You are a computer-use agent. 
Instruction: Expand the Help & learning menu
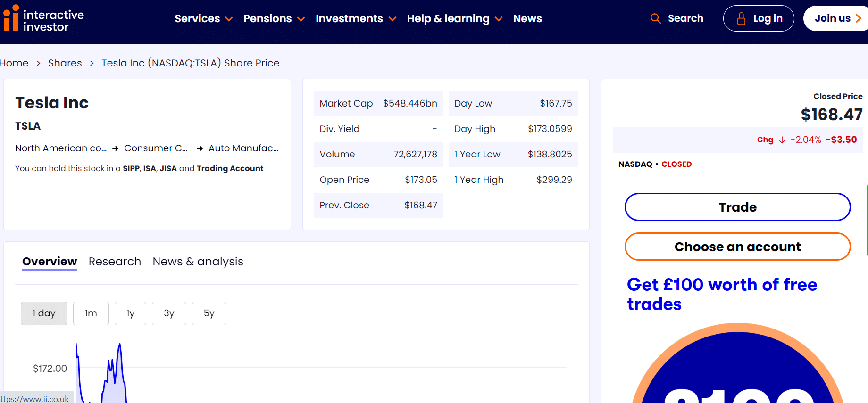[x=454, y=18]
